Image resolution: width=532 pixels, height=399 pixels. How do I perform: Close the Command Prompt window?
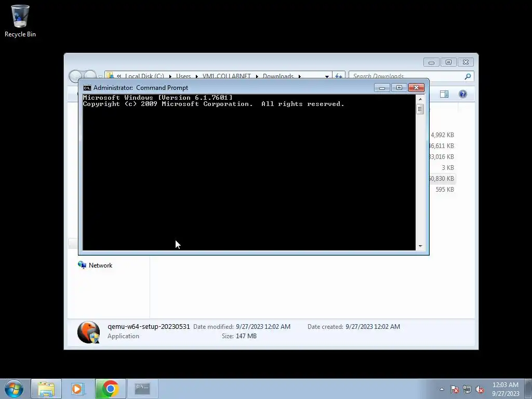[416, 88]
